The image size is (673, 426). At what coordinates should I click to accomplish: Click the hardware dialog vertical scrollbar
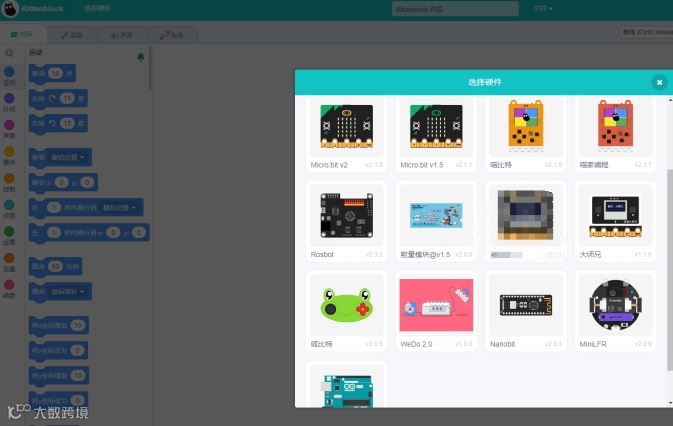coord(670,270)
